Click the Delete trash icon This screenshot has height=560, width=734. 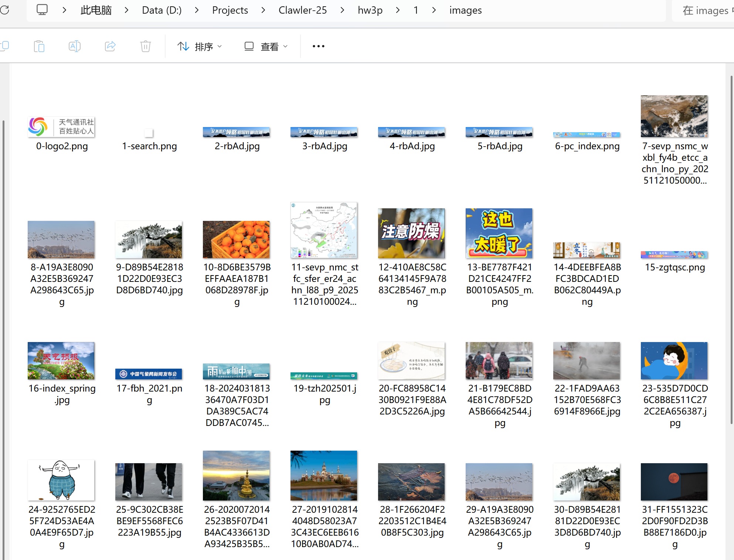click(146, 46)
